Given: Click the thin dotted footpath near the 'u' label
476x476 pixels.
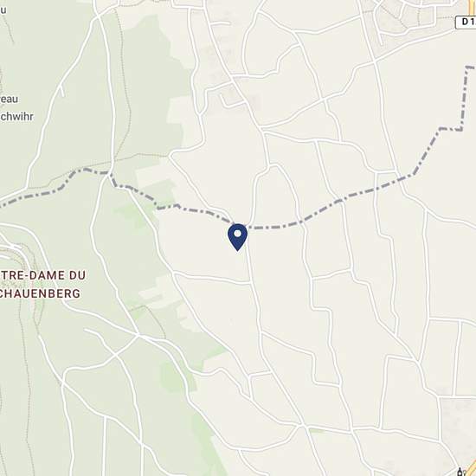Looking at the screenshot, I should pos(9,28).
